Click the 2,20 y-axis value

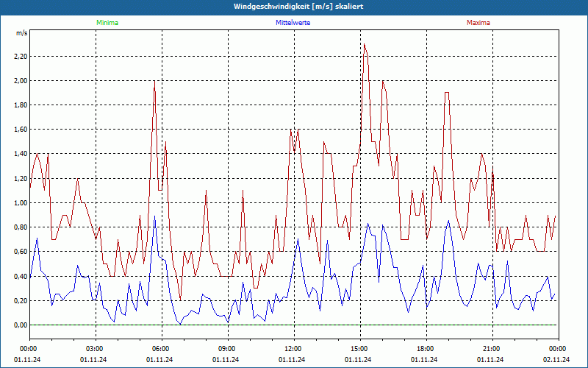(x=21, y=57)
